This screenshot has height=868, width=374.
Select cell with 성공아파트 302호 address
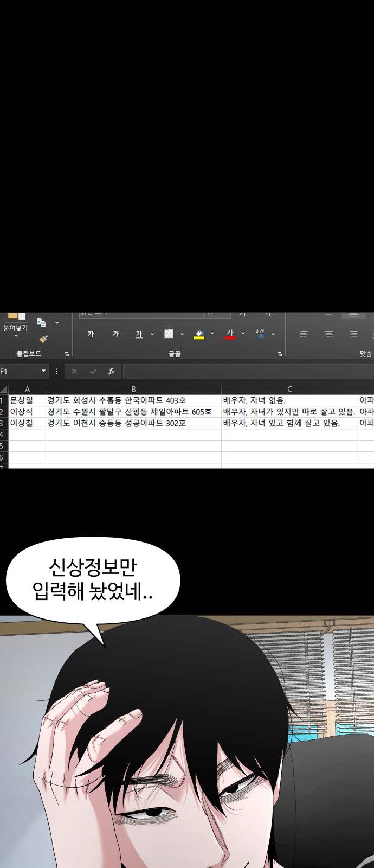tap(133, 423)
